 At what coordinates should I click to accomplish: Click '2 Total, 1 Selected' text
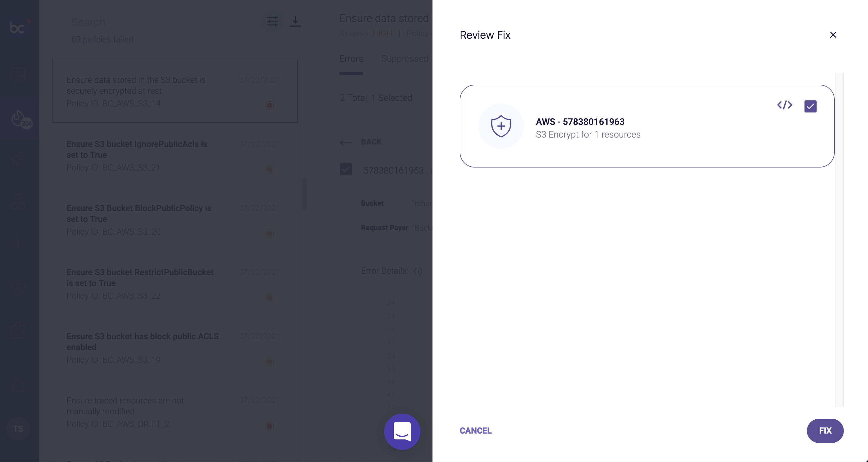(376, 98)
